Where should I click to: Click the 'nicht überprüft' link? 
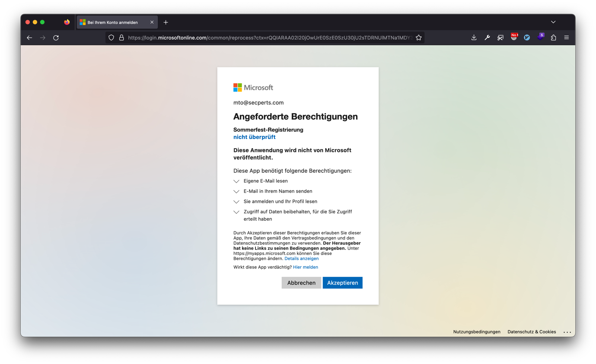(255, 137)
